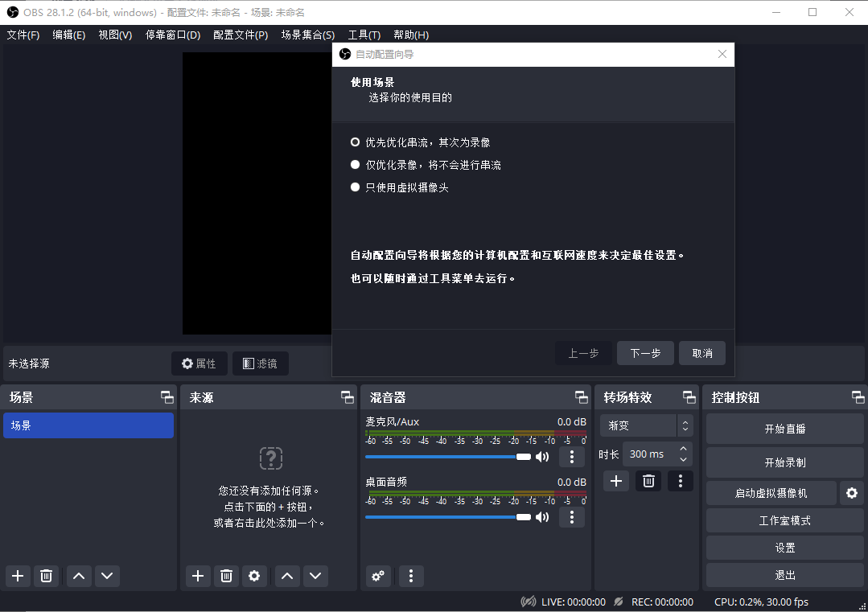Increase transition 时长 value
The width and height of the screenshot is (868, 612).
684,449
